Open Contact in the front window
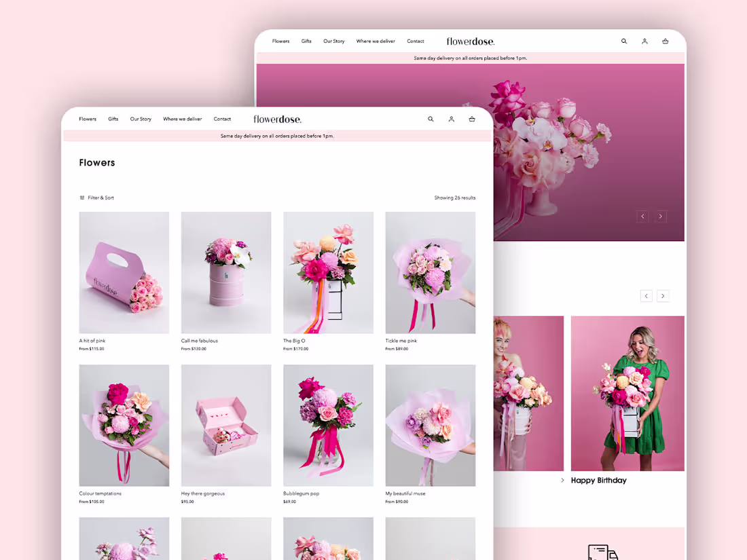This screenshot has width=747, height=560. (222, 119)
